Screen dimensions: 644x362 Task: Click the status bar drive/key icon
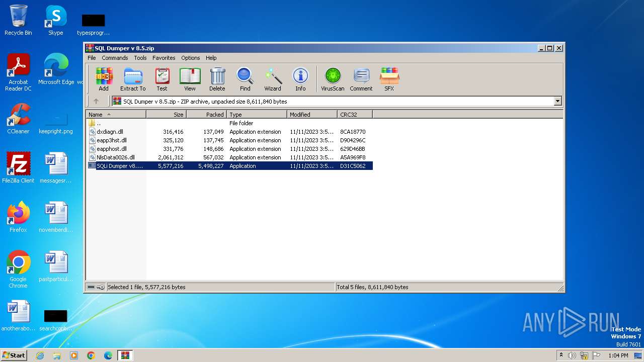(x=96, y=287)
